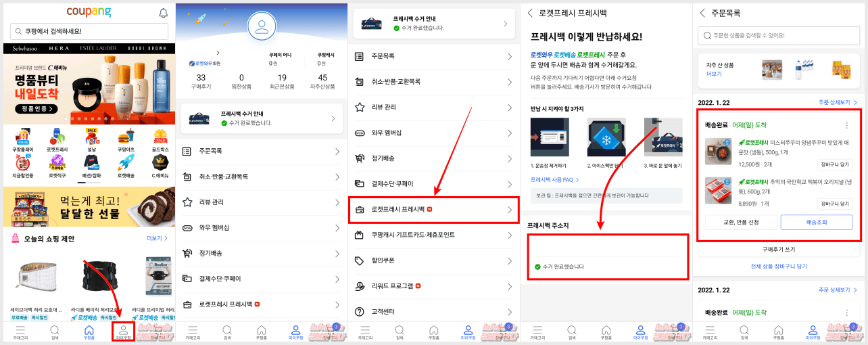Viewport: 868px width, 345px height.
Task: Expand chevron on 취소·반품·교환목록 in panel listing 고객센터
Action: (x=510, y=81)
